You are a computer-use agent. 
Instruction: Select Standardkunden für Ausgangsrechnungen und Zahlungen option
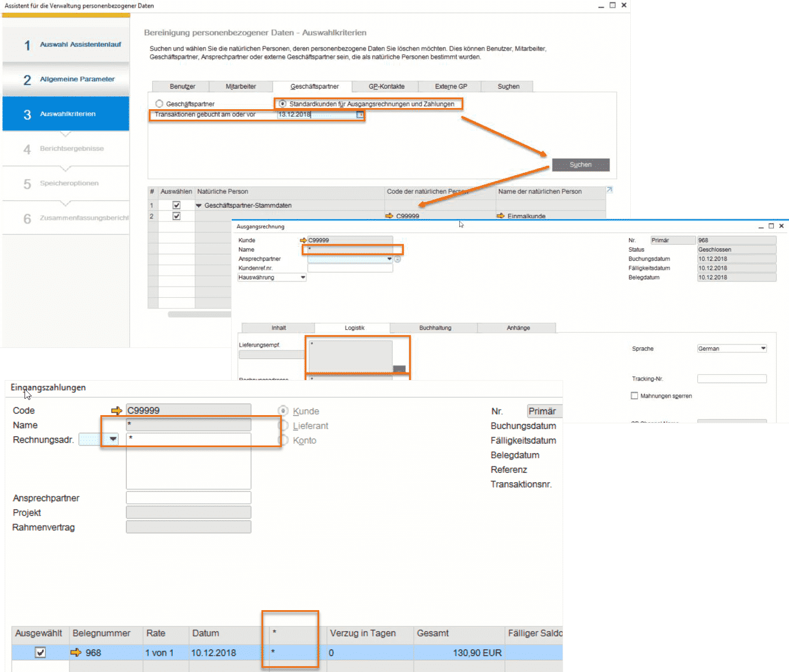click(x=282, y=104)
